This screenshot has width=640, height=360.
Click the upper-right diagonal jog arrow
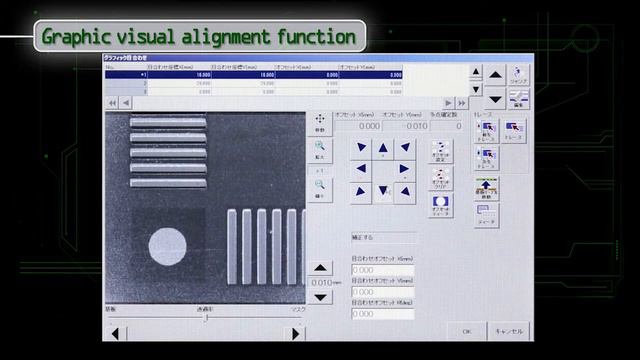pyautogui.click(x=404, y=148)
